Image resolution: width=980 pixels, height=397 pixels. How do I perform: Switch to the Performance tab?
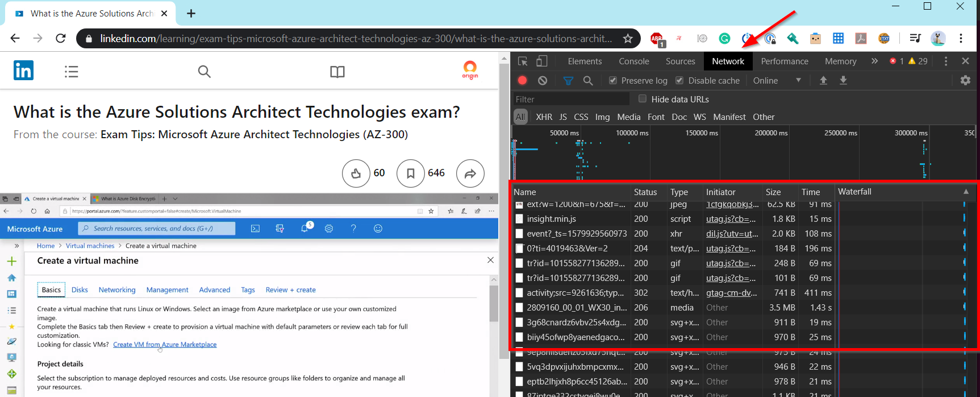point(784,61)
